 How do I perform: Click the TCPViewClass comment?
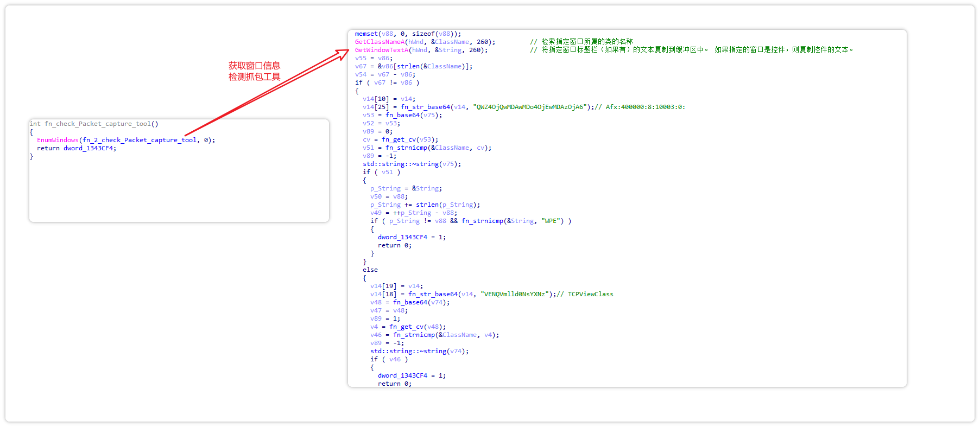click(x=590, y=294)
